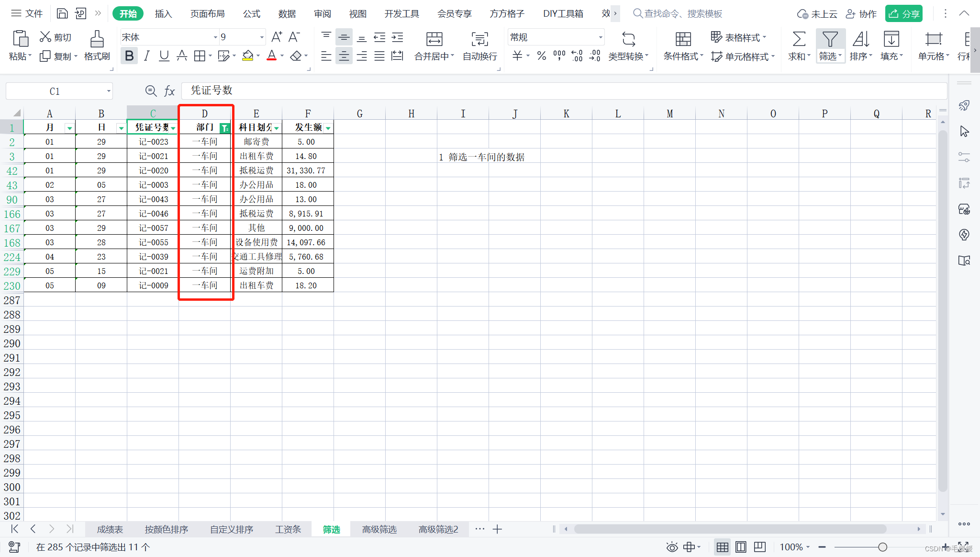Screen dimensions: 980x557
Task: Click the borders icon
Action: point(200,56)
